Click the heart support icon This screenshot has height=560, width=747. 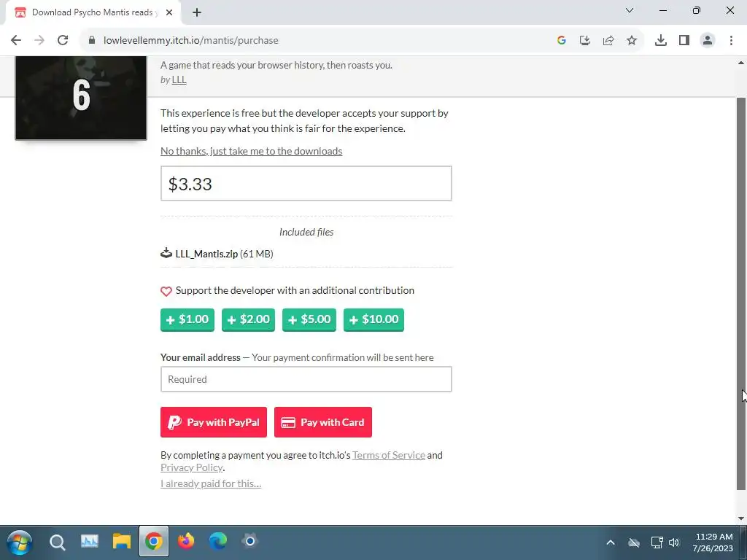coord(166,291)
